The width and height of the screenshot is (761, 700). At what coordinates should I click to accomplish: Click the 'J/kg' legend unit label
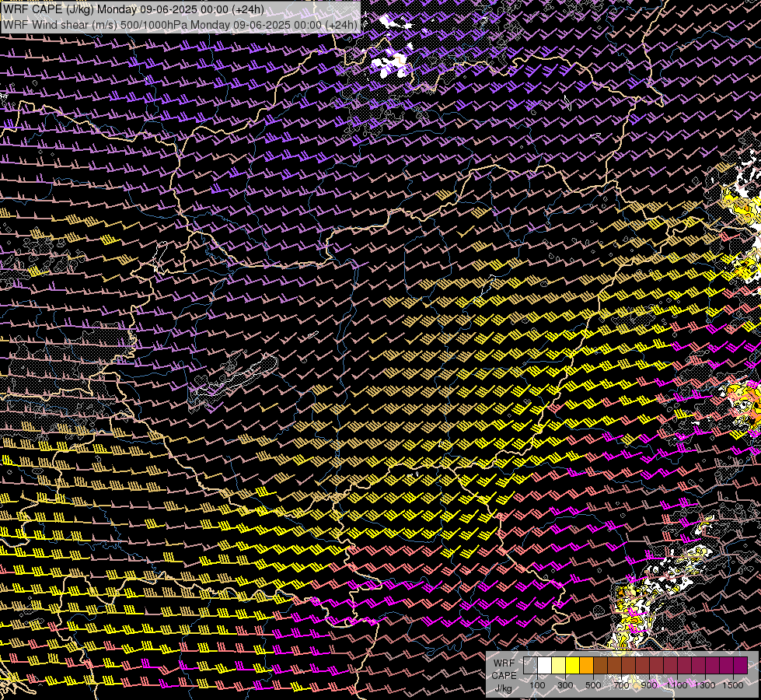pos(504,688)
